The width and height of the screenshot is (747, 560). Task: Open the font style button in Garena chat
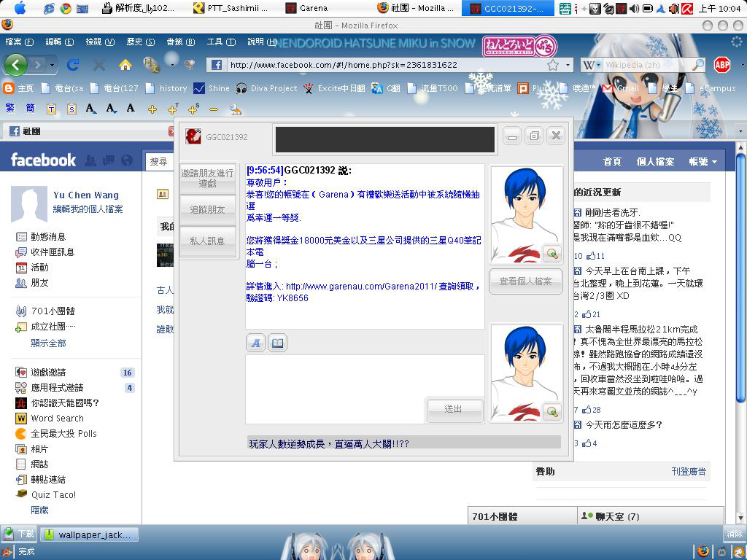click(256, 342)
